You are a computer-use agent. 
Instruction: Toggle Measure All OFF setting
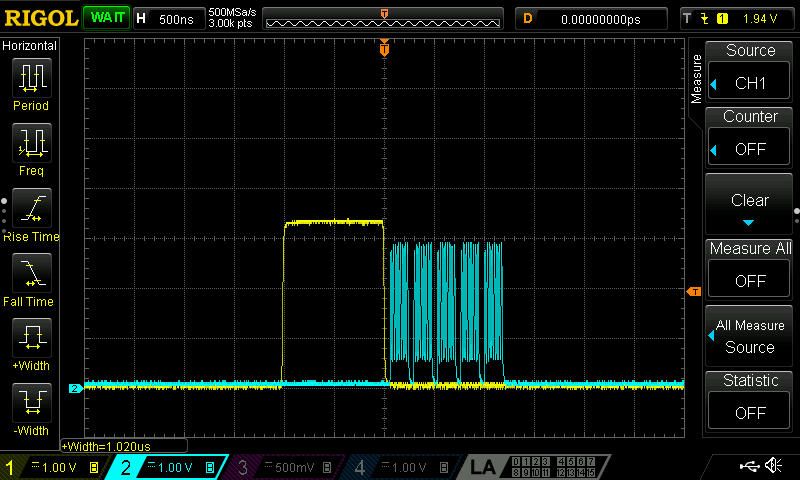point(748,281)
